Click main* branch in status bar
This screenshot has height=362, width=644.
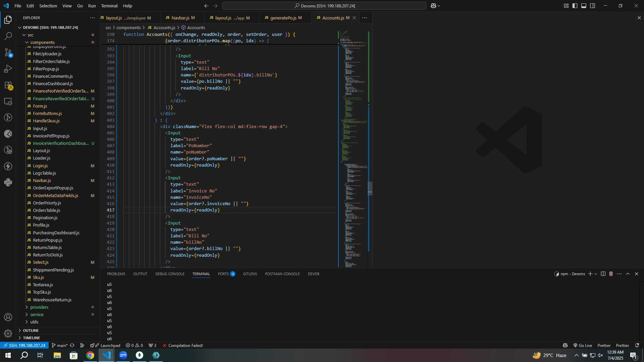point(60,345)
